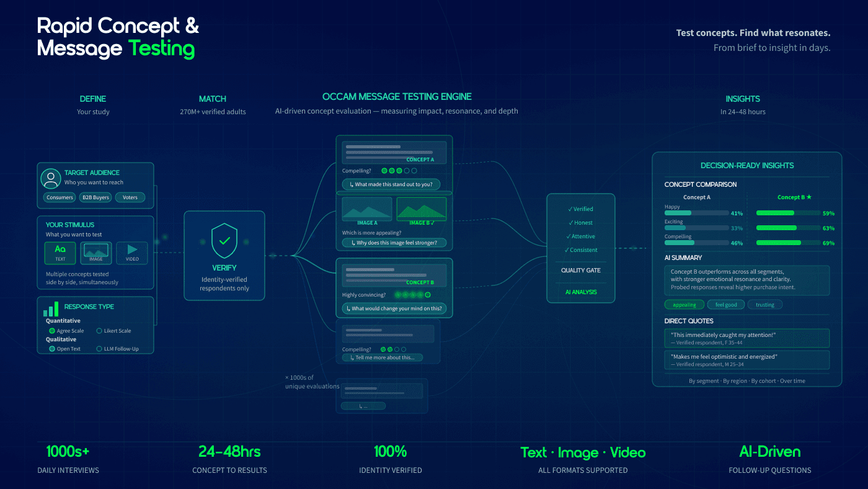Click the 'feel good' tag
Image resolution: width=868 pixels, height=489 pixels.
726,305
